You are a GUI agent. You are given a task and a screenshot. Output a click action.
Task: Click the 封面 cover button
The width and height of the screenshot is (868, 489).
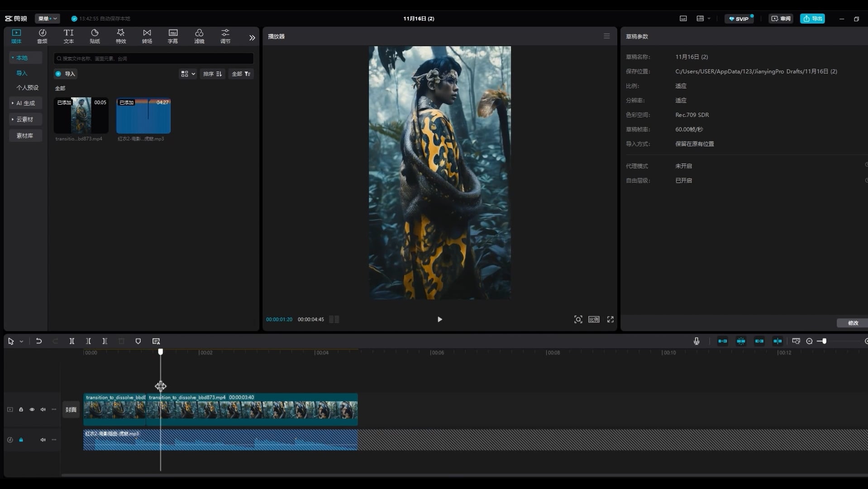(x=71, y=410)
